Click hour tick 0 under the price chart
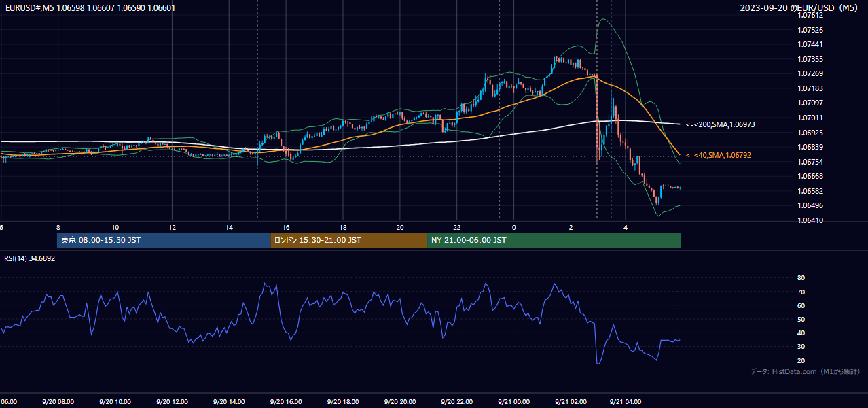 point(514,227)
